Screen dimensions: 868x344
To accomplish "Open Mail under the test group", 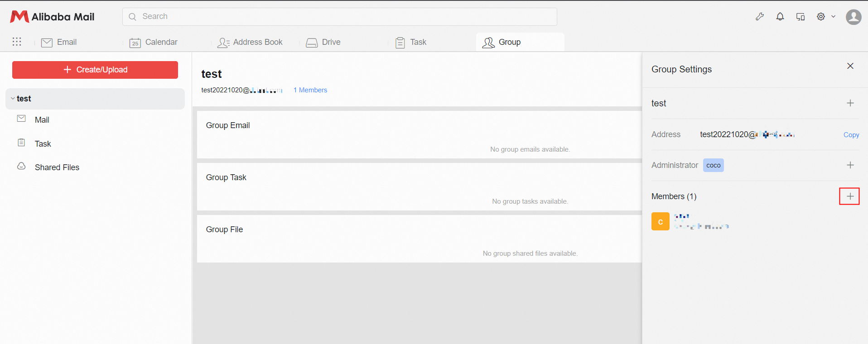I will pyautogui.click(x=42, y=120).
